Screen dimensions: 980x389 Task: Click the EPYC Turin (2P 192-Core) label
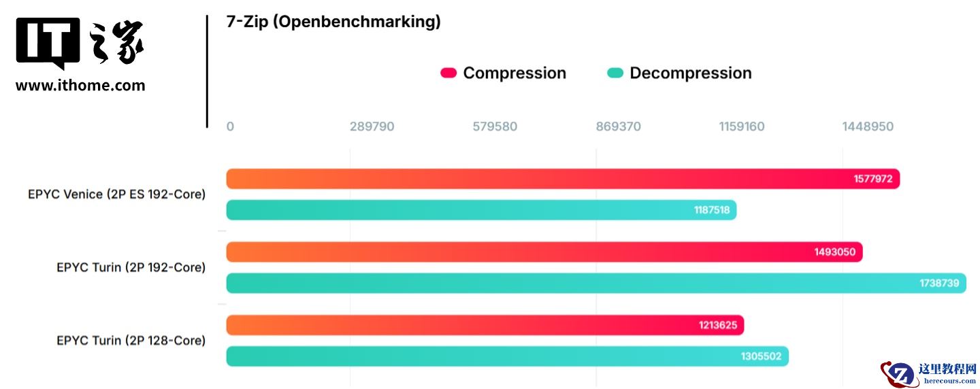click(x=131, y=268)
